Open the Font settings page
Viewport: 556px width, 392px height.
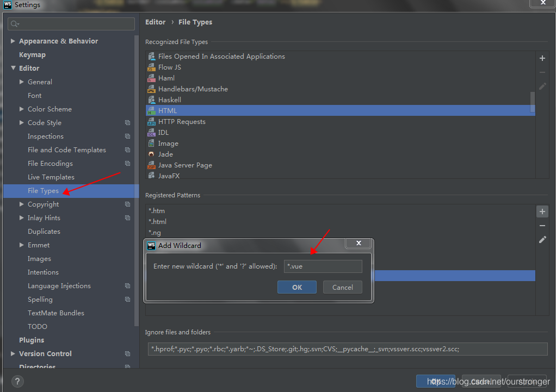pyautogui.click(x=34, y=95)
